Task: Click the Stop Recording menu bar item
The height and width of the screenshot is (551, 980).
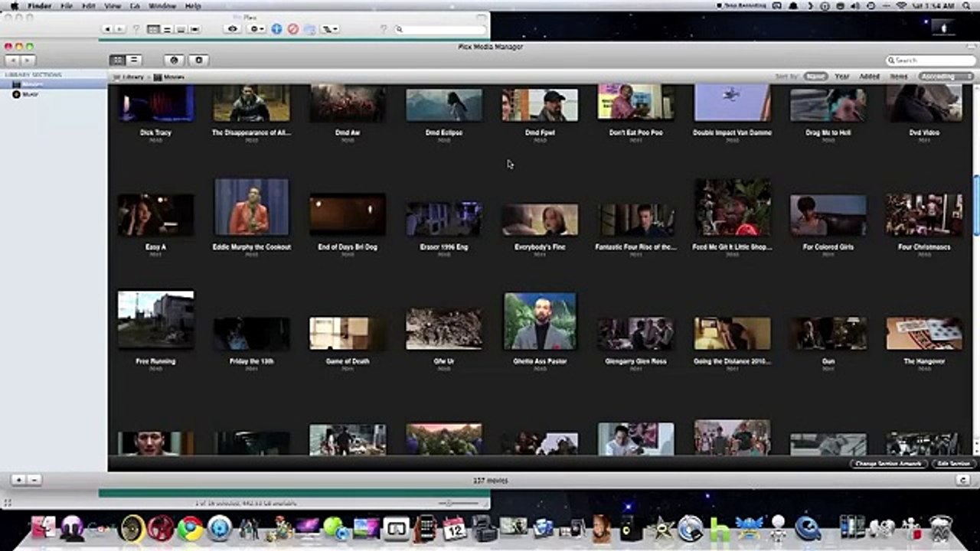Action: 741,5
